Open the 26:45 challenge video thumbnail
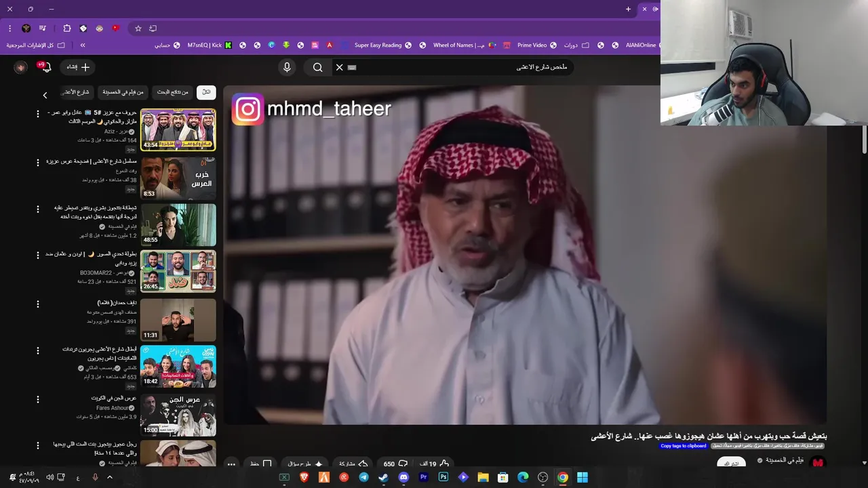This screenshot has height=488, width=868. tap(178, 271)
